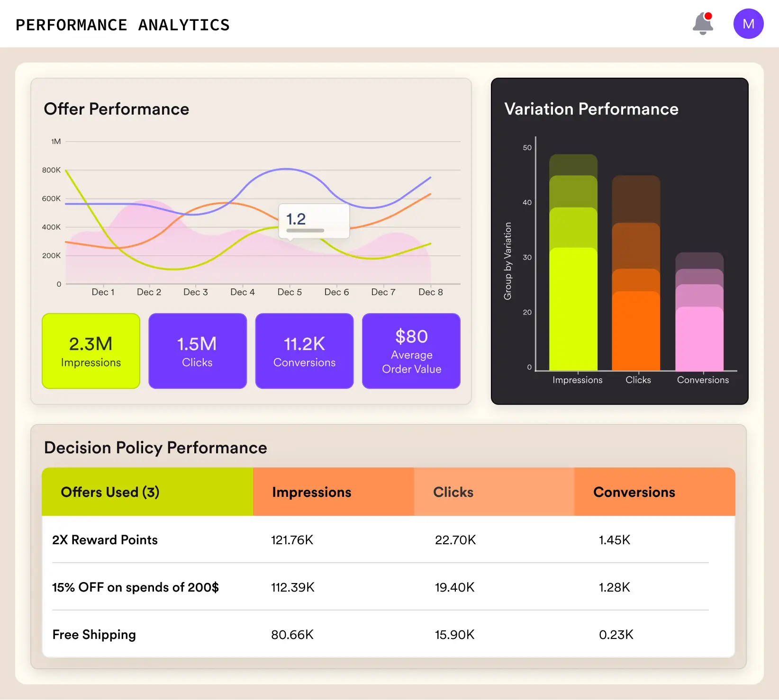Select the $80 Average Order Value card
This screenshot has width=779, height=700.
411,350
